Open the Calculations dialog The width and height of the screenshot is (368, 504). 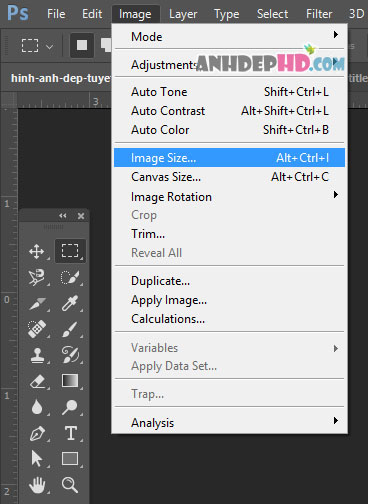[x=229, y=319]
